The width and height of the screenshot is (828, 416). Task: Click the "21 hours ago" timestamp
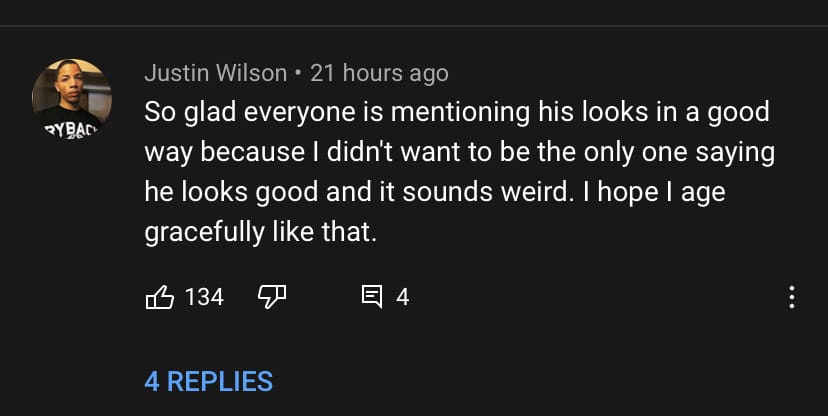(379, 73)
